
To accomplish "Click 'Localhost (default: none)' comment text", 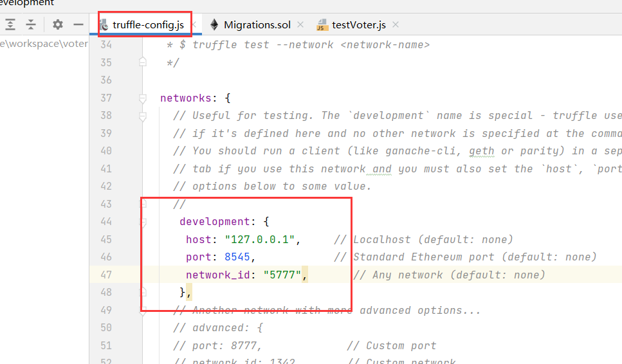I will pos(433,239).
